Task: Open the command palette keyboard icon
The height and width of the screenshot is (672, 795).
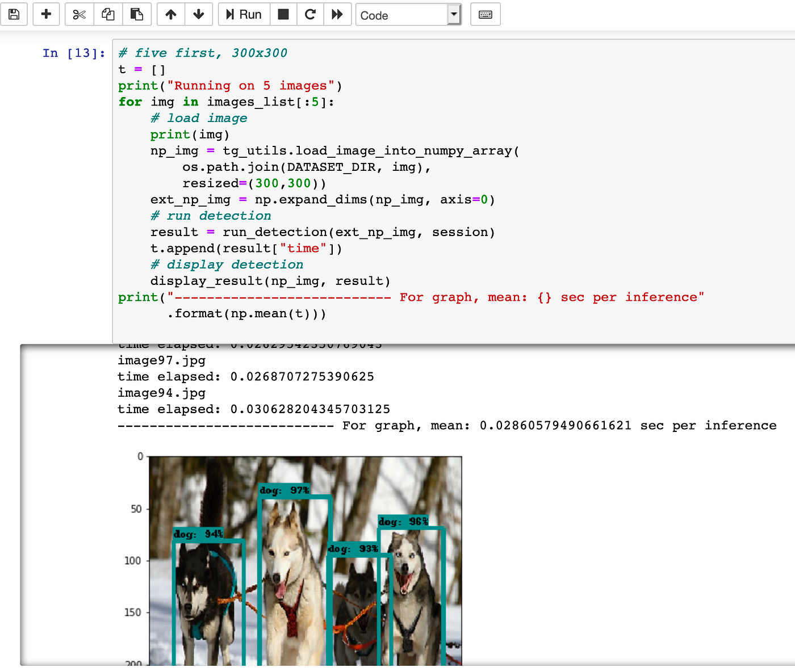Action: pos(486,14)
